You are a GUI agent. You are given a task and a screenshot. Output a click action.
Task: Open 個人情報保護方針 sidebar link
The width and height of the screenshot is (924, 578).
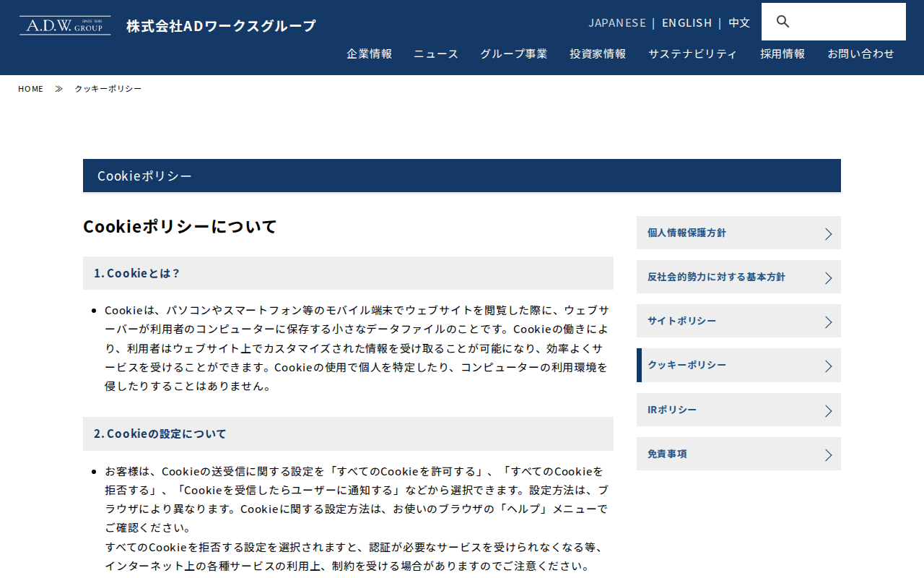coord(738,233)
